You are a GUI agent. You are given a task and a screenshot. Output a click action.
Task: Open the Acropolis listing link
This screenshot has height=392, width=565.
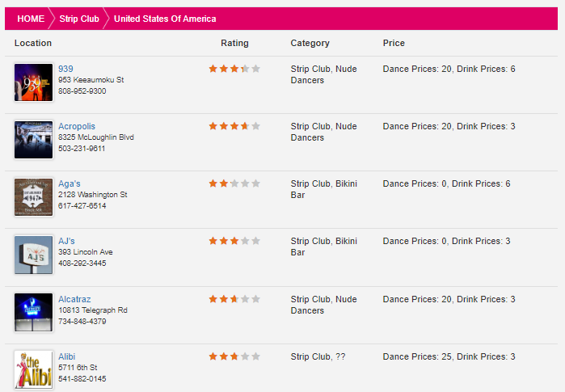point(77,126)
